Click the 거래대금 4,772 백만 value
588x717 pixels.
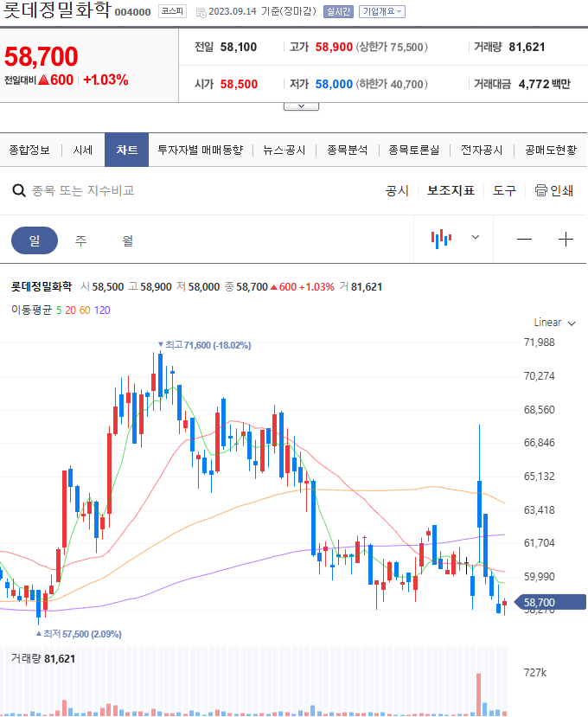pyautogui.click(x=545, y=84)
